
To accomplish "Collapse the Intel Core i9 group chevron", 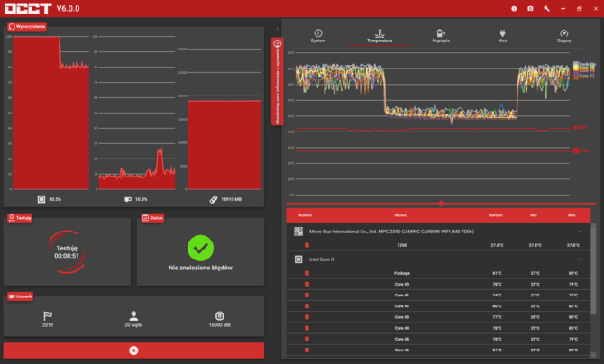I will tap(579, 259).
